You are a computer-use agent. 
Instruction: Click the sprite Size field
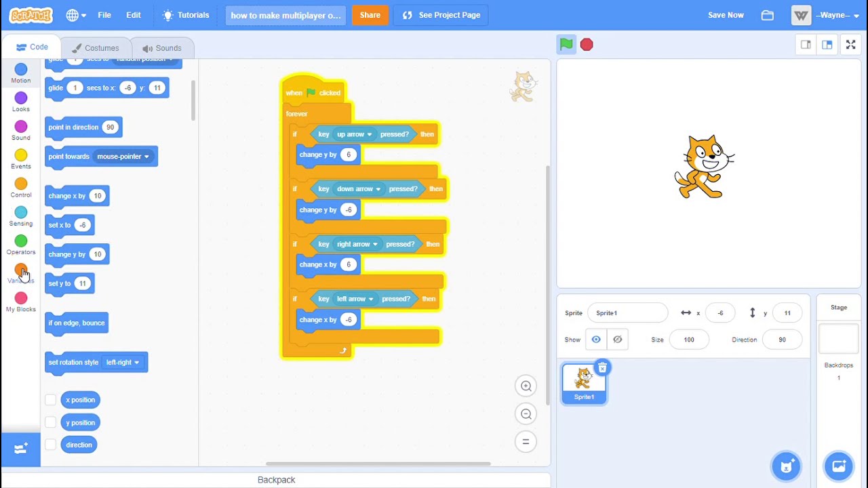688,340
